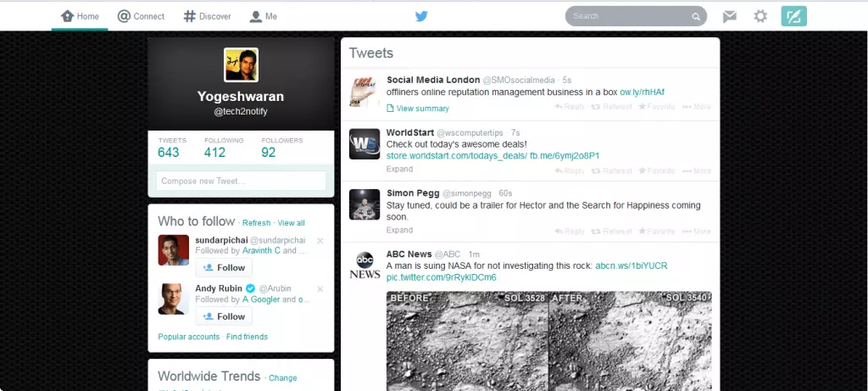Open the pic.twitter.com/9rRykIDCm6 link
Viewport: 868px width, 391px height.
click(x=441, y=277)
